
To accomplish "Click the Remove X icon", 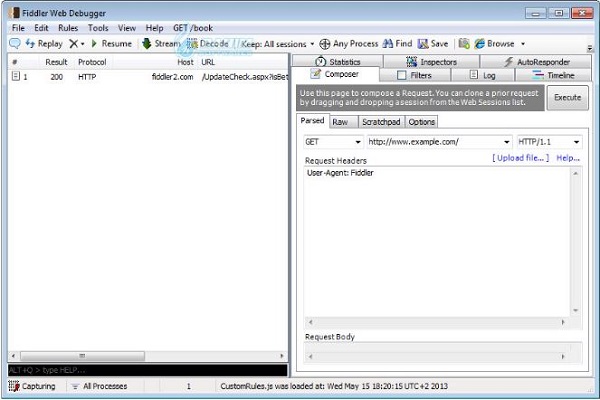I will coord(73,44).
